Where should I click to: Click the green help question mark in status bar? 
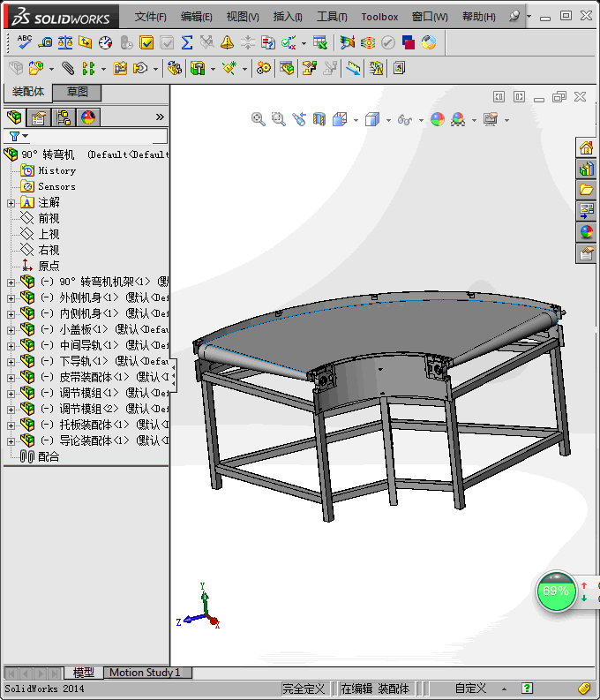528,688
